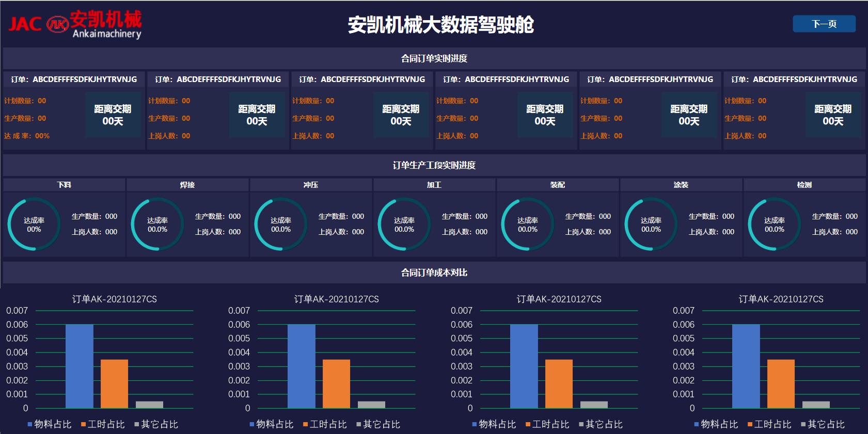Select the 订单生产工段实时进度 section header
The height and width of the screenshot is (434, 868).
[434, 165]
